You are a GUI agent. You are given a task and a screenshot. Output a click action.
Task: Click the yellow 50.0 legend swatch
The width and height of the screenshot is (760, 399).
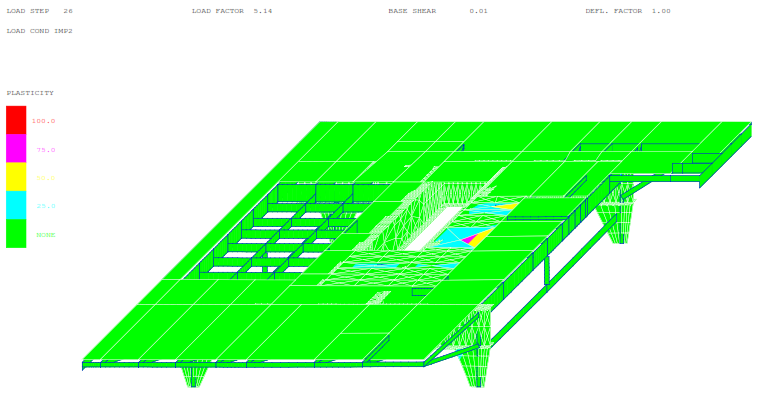pyautogui.click(x=16, y=176)
